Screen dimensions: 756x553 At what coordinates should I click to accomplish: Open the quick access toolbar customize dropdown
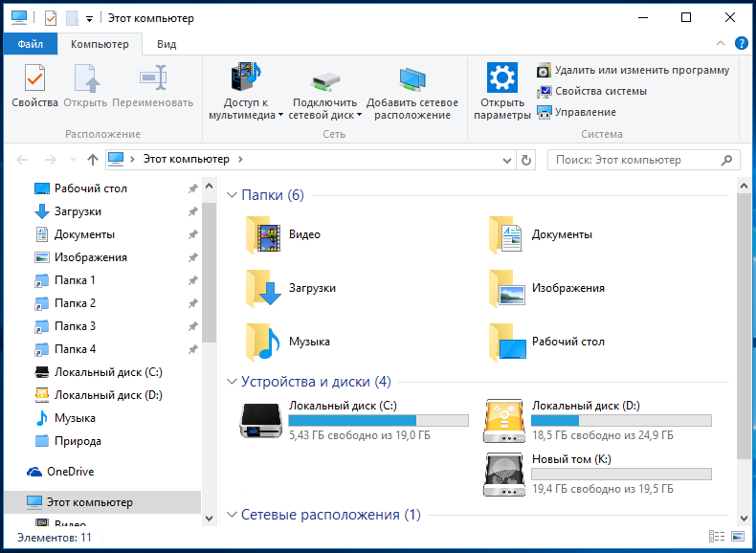coord(89,19)
